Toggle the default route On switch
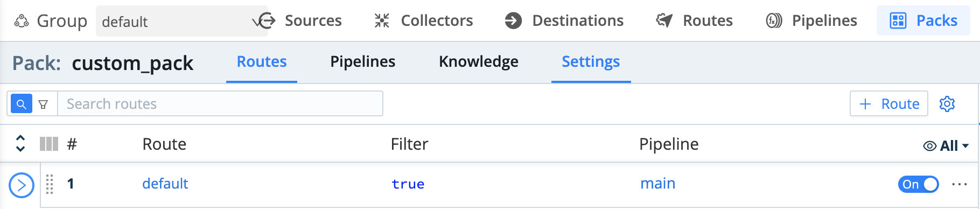Viewport: 980px width, 209px height. [918, 184]
